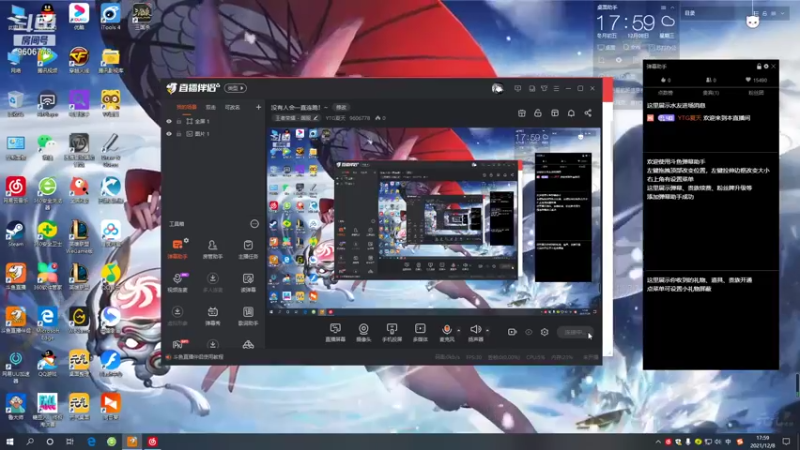Open the 歌词助手 tool
The image size is (800, 450).
point(248,315)
